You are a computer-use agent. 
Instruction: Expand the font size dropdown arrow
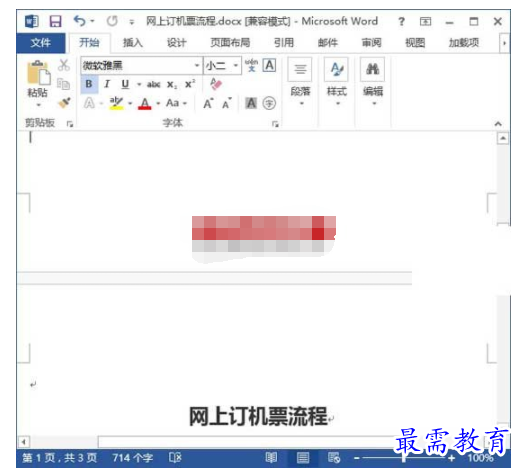pyautogui.click(x=236, y=65)
